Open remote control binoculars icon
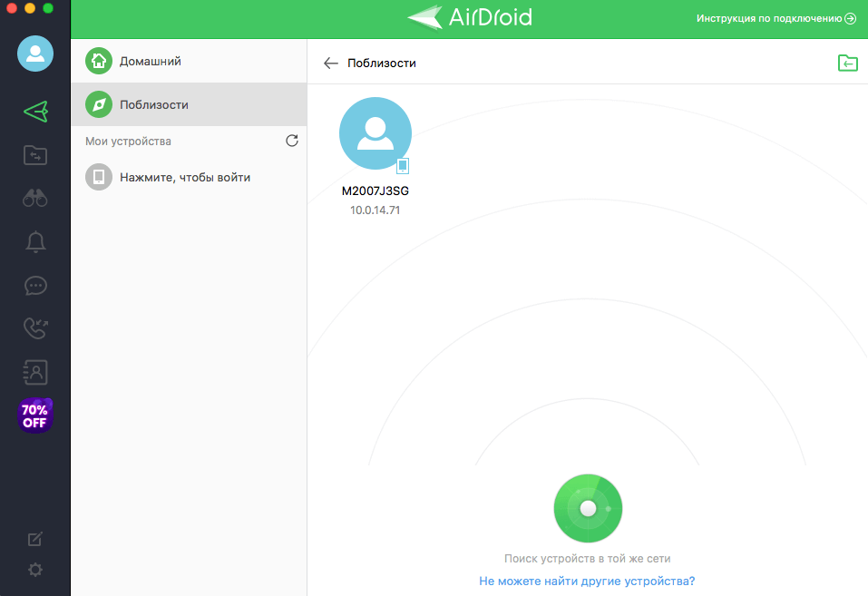The width and height of the screenshot is (868, 596). click(x=35, y=199)
